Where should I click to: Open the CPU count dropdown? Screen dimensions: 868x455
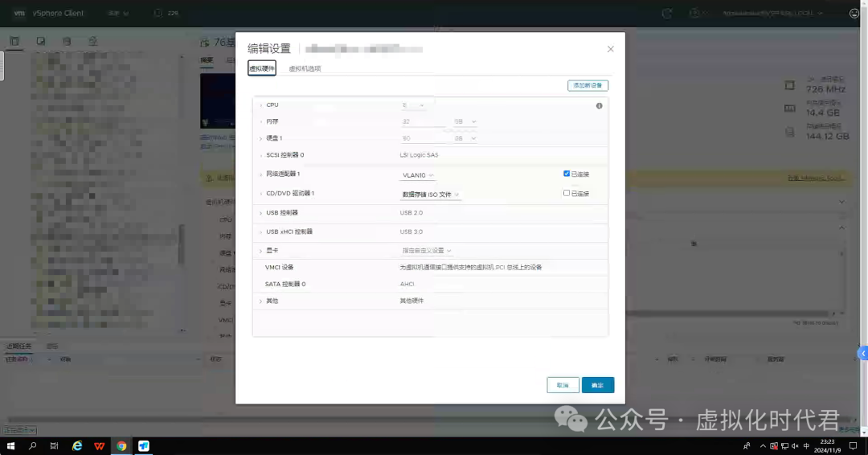click(413, 105)
